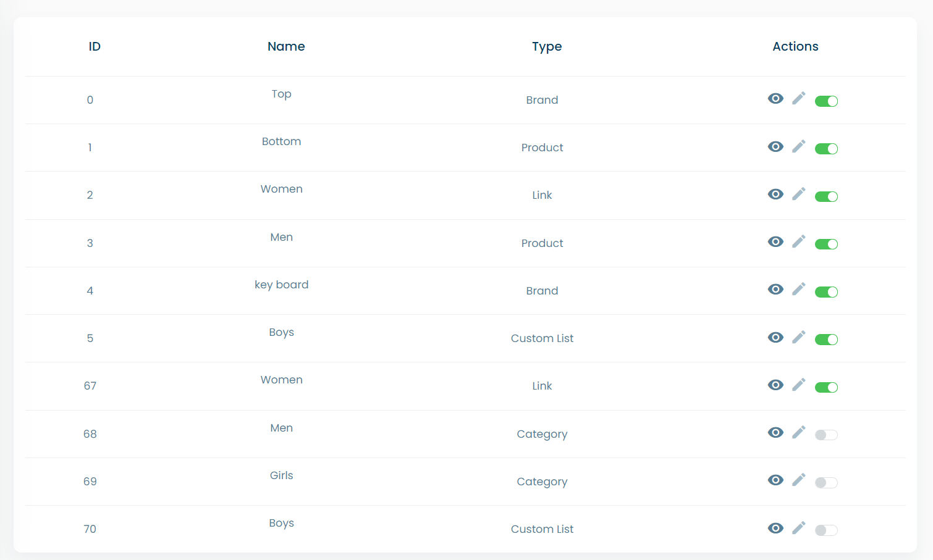Enable toggle for row ID 70
Viewport: 933px width, 560px height.
826,530
